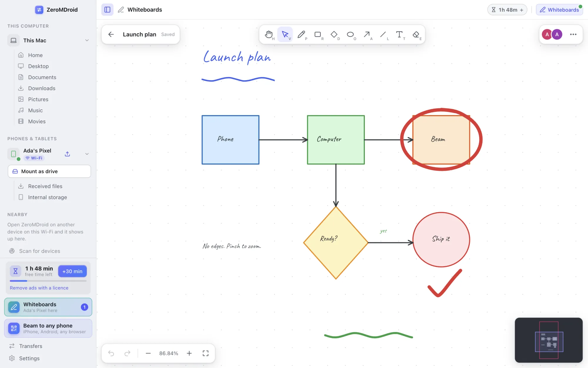Viewport: 588px width, 368px height.
Task: Select the Diamond shape tool
Action: (334, 34)
